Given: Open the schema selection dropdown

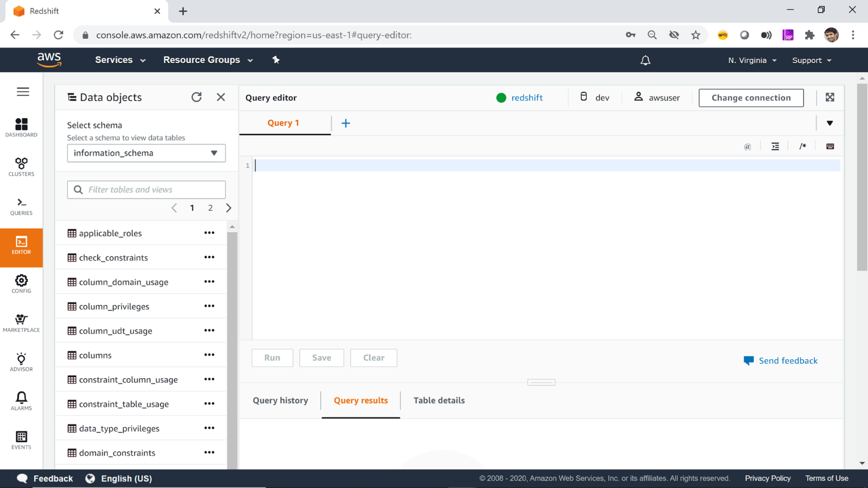Looking at the screenshot, I should 146,153.
